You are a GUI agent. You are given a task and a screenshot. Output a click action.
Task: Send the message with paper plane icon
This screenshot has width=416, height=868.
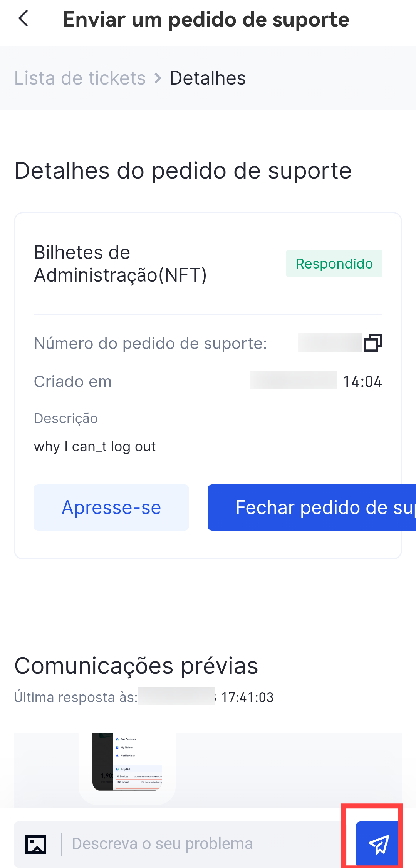coord(377,844)
